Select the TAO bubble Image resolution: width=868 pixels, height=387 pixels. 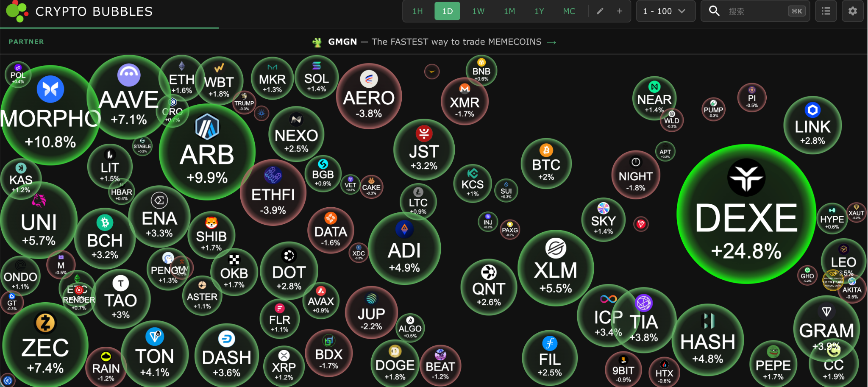pos(121,299)
